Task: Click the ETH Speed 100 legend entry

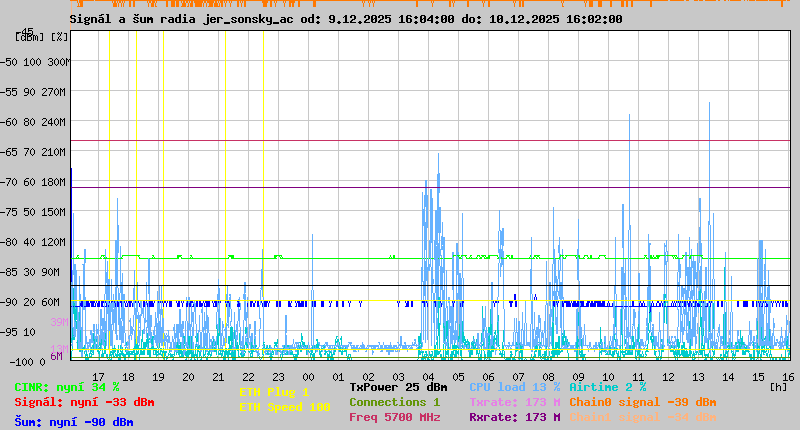Action: pos(284,407)
